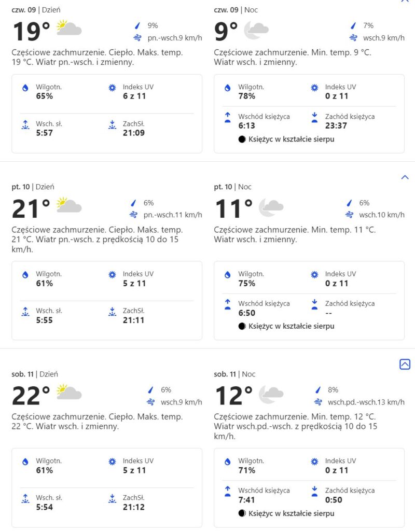Click Thursday day humidity droplet icon
415x532 pixels.
[x=25, y=88]
